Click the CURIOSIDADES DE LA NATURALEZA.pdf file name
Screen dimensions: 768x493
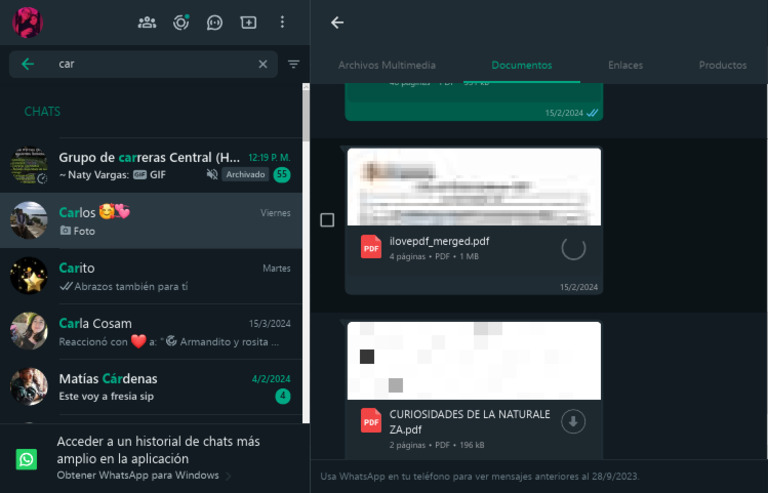470,422
